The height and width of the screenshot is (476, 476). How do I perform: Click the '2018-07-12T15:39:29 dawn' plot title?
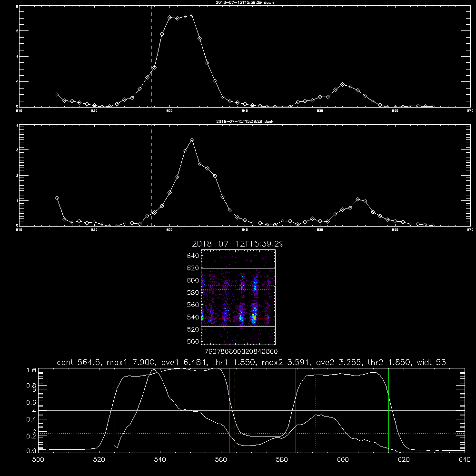point(245,2)
